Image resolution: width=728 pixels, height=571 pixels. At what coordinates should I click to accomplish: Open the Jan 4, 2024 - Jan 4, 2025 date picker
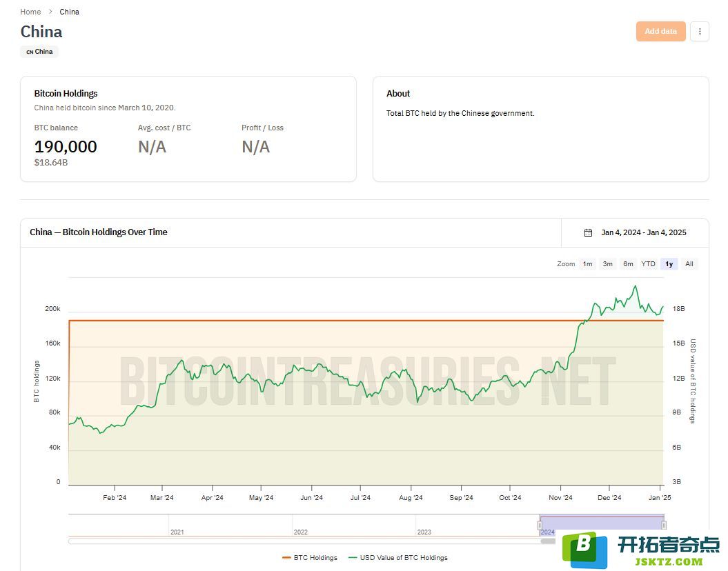635,232
